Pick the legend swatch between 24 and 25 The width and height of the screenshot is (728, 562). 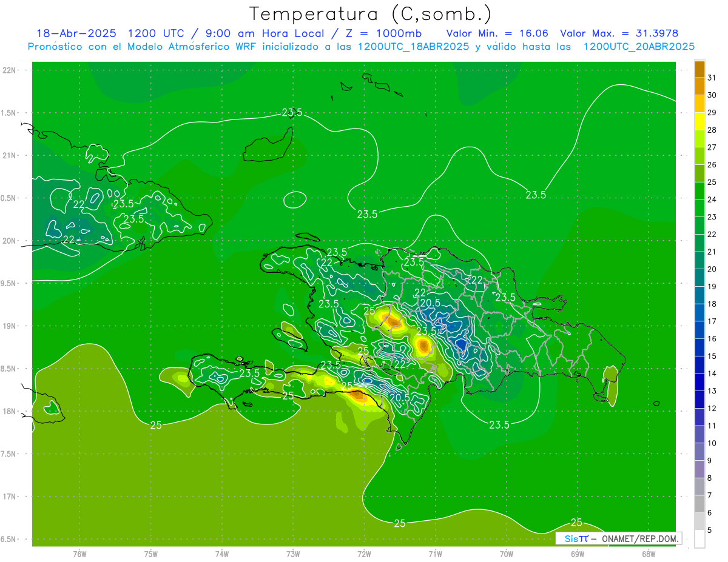(699, 190)
